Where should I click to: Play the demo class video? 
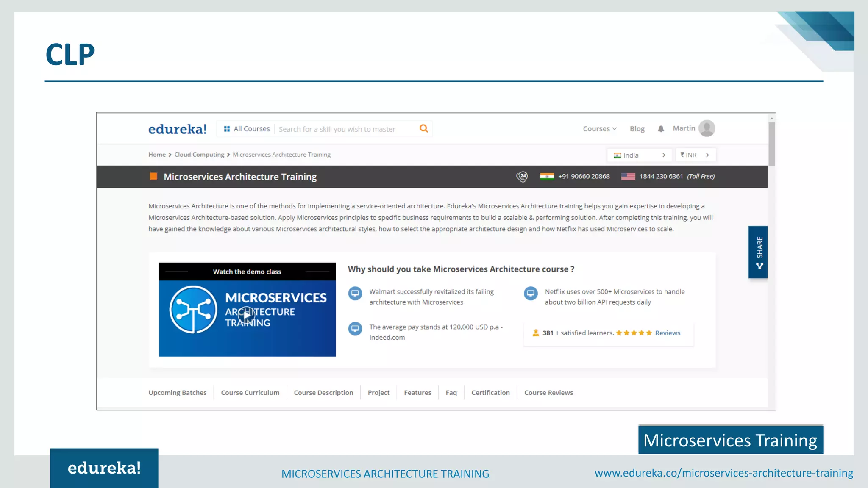point(247,315)
